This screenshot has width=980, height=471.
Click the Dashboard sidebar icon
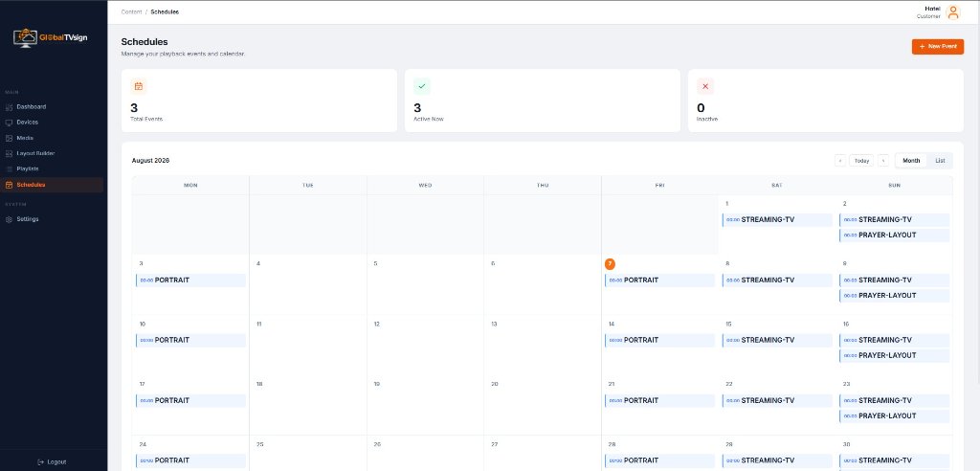[x=9, y=107]
